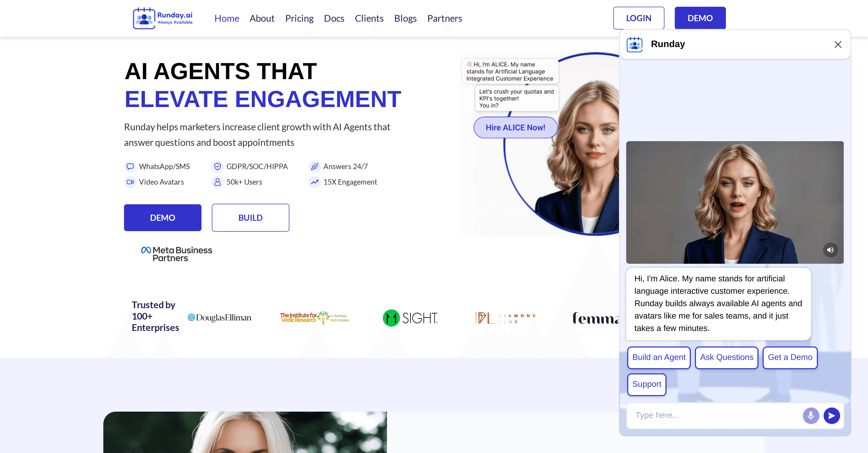The width and height of the screenshot is (868, 453).
Task: Go to the Docs page
Action: tap(334, 18)
